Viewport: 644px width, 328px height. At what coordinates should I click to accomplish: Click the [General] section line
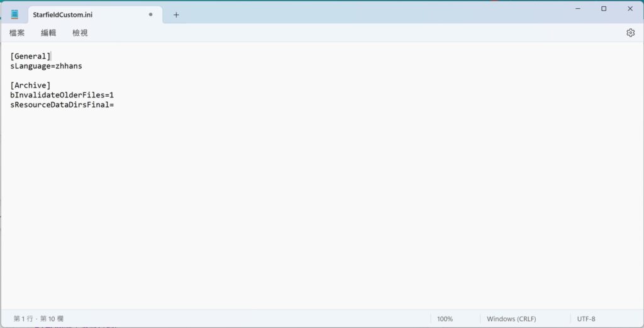tap(30, 57)
